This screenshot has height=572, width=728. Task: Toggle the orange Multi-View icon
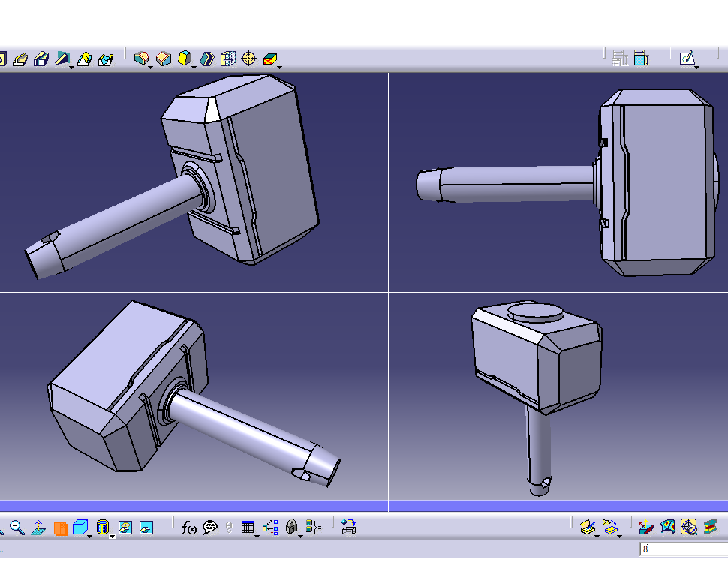tap(60, 528)
